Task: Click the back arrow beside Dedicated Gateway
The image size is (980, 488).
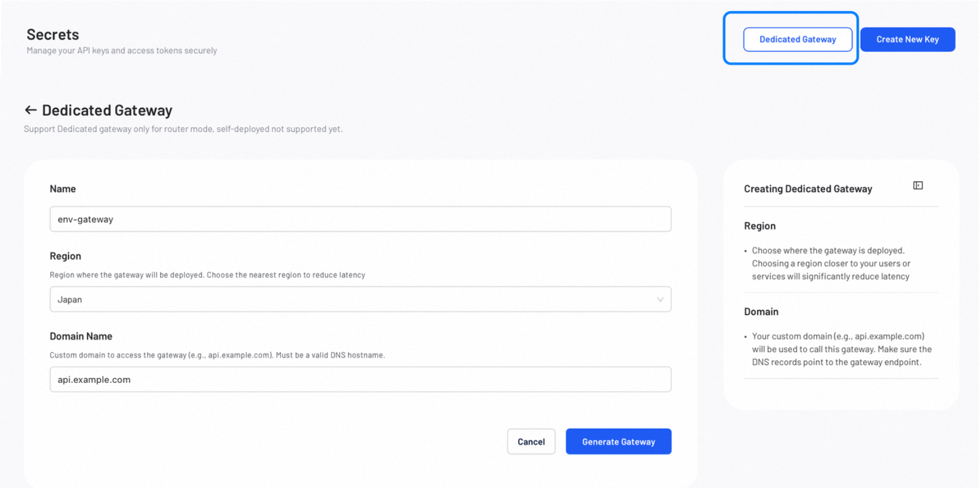Action: tap(31, 110)
